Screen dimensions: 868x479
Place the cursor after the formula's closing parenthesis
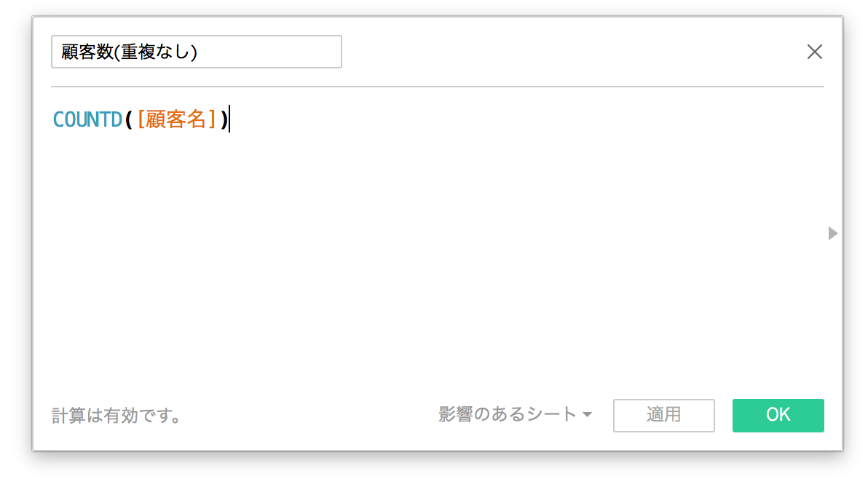coord(229,119)
